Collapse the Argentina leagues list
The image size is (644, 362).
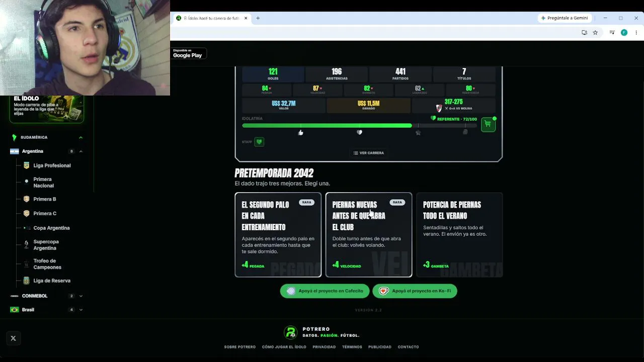(80, 151)
